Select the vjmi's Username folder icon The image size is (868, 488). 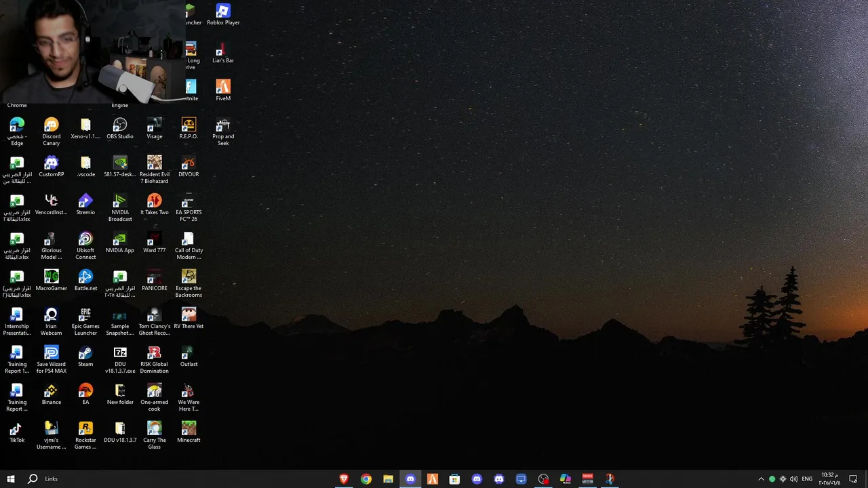click(x=52, y=435)
